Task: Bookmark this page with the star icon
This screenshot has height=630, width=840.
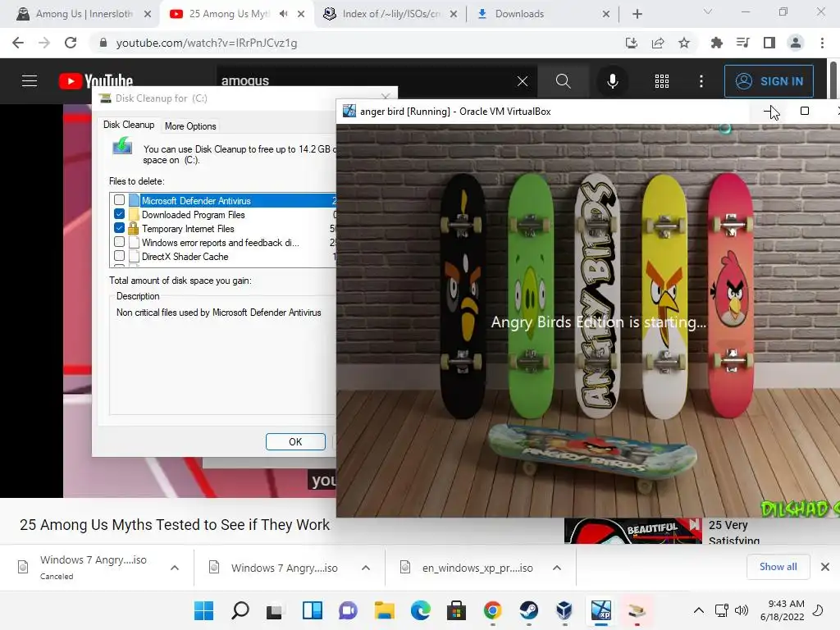Action: click(684, 43)
